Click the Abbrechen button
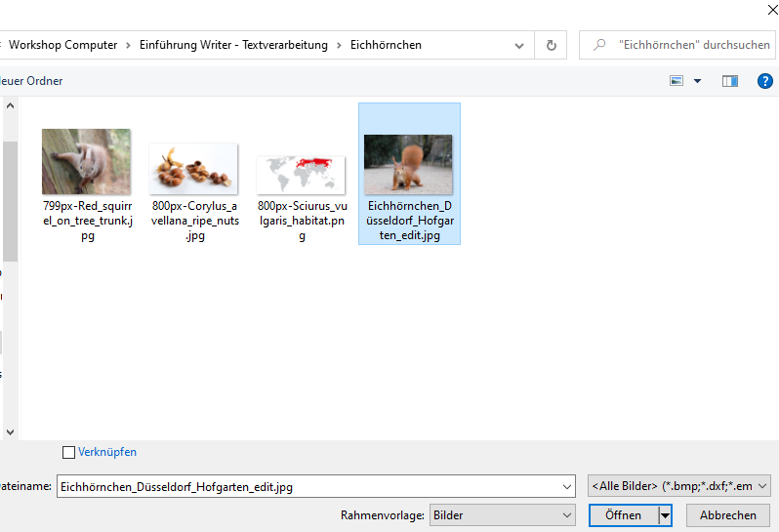This screenshot has width=779, height=532. tap(727, 515)
